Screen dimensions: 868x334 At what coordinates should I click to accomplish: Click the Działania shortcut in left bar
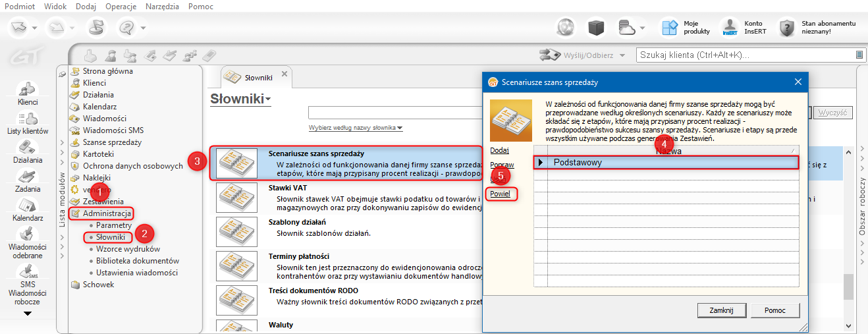click(28, 152)
